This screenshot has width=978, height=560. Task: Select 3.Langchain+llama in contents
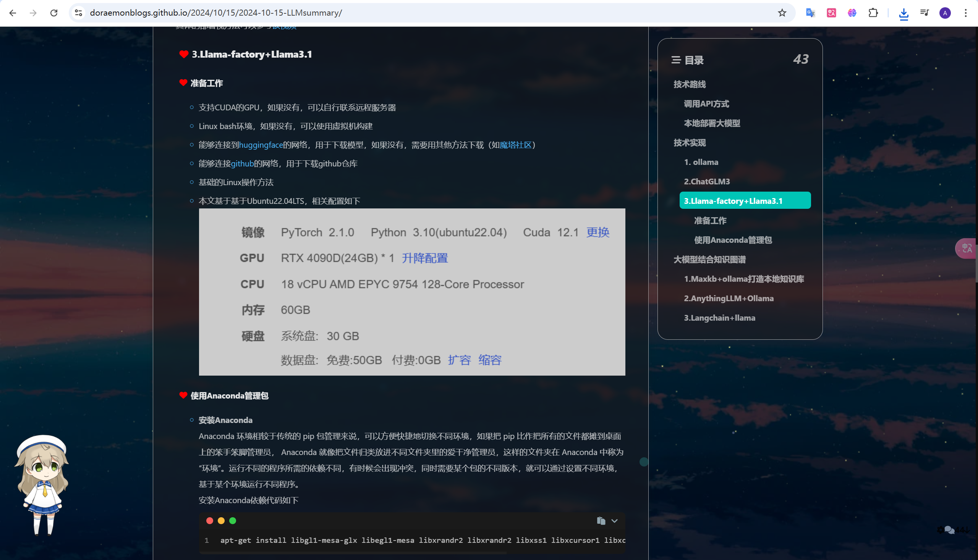pos(719,318)
